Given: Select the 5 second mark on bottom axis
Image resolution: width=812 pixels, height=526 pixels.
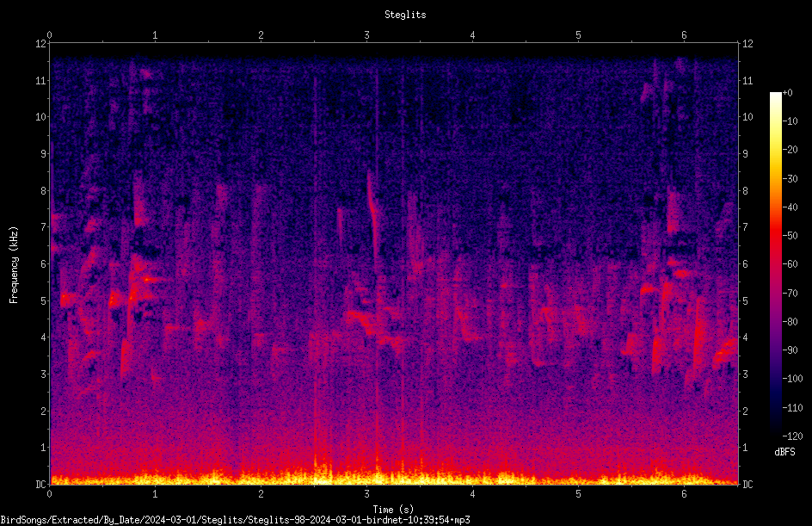Looking at the screenshot, I should coord(578,494).
